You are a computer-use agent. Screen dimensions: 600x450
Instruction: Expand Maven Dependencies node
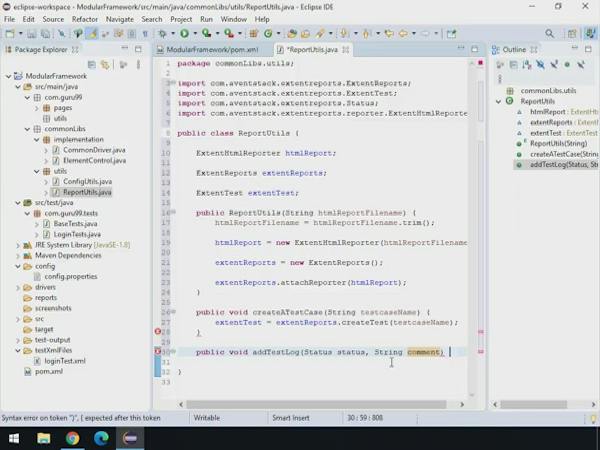tap(18, 256)
